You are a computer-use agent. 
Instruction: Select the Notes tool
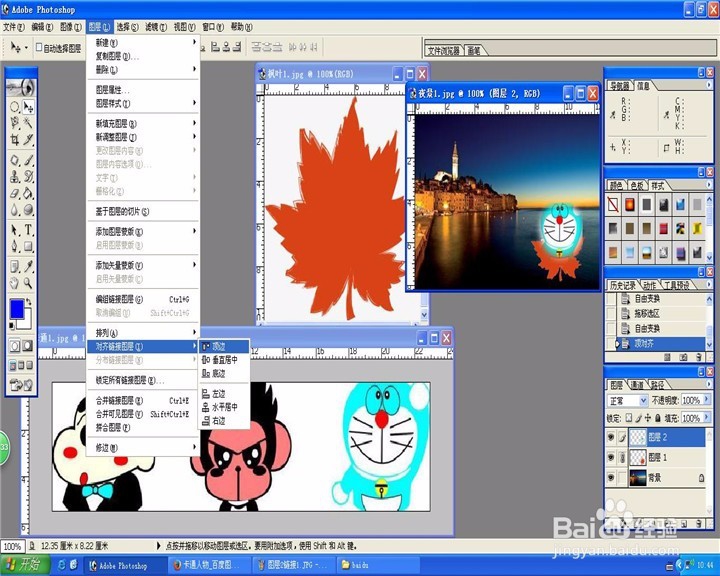pos(15,267)
